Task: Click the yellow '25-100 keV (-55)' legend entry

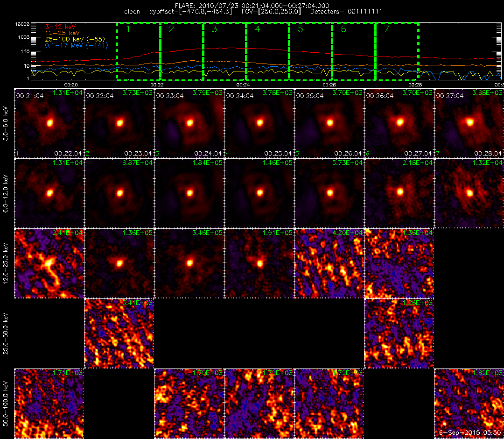Action: [75, 39]
